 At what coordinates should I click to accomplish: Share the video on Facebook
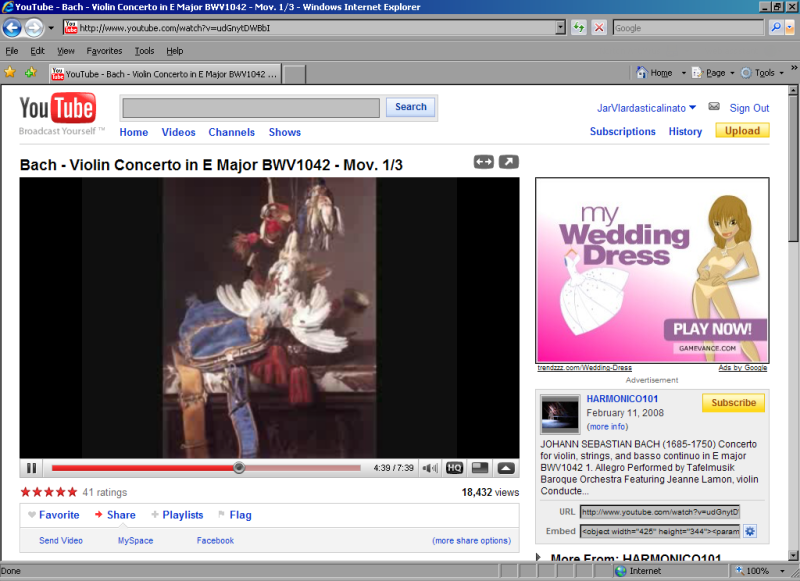tap(215, 540)
